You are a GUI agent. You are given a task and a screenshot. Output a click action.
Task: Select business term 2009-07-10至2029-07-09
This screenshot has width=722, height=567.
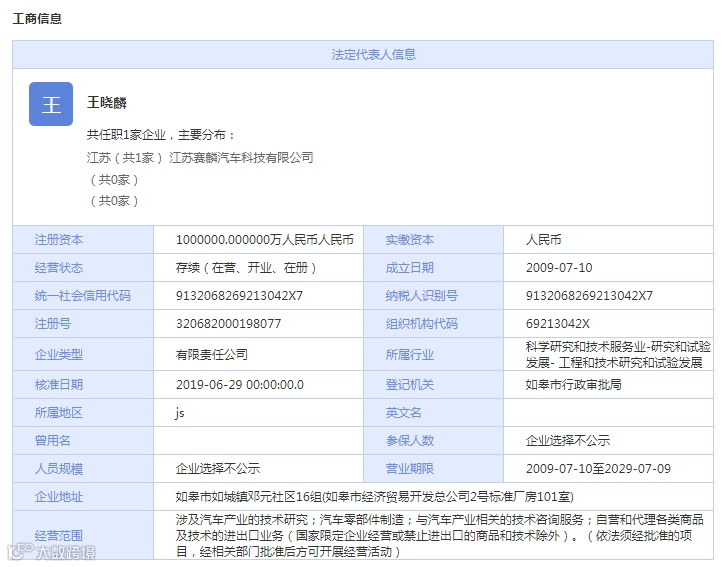598,469
